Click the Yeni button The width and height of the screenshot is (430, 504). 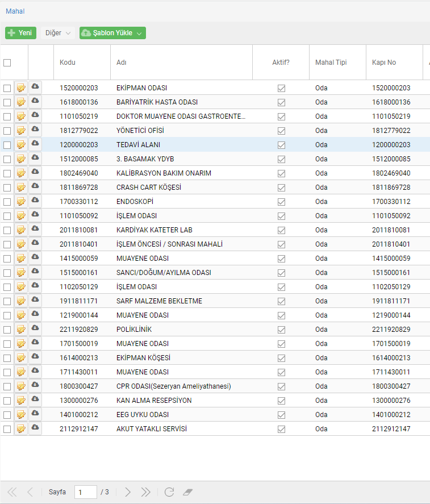tap(20, 33)
